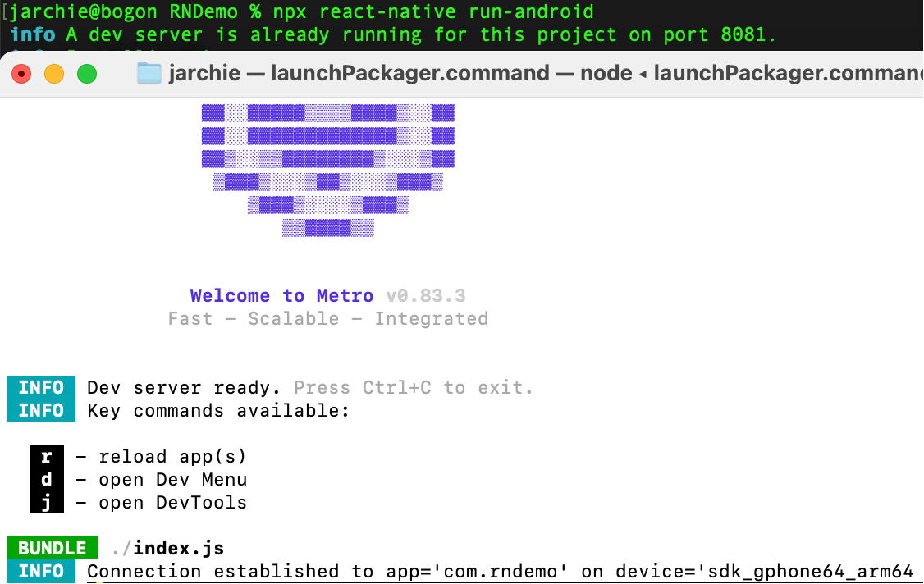Click the 'Dev server ready.' message

tap(184, 387)
